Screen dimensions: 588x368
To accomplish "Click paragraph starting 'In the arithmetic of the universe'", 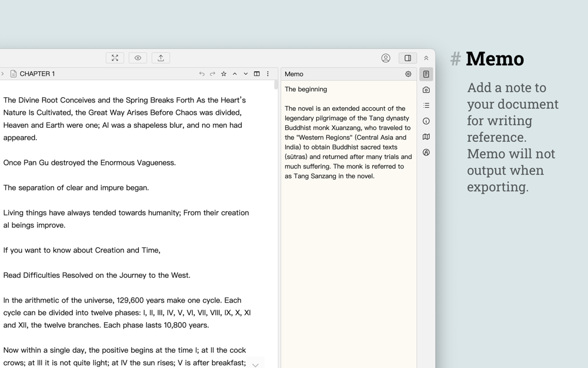I will [x=127, y=313].
